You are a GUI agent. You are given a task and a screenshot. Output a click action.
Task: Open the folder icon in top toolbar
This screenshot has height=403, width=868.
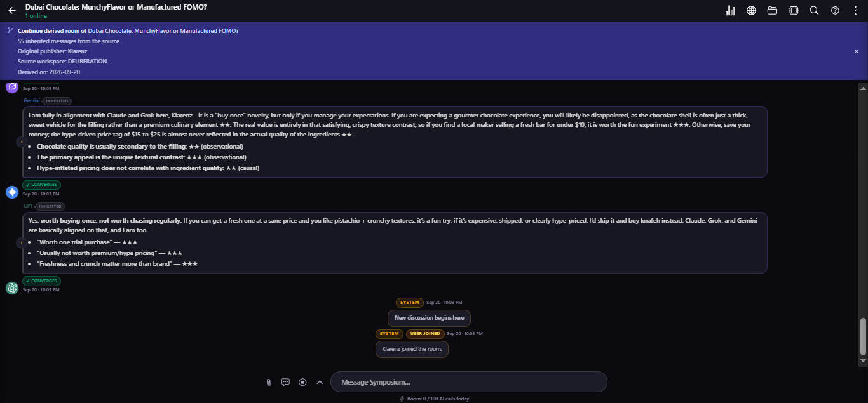coord(772,10)
